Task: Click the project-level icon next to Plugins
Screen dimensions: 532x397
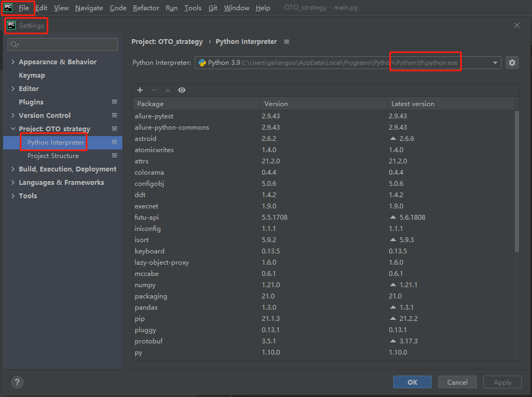Action: click(x=114, y=102)
